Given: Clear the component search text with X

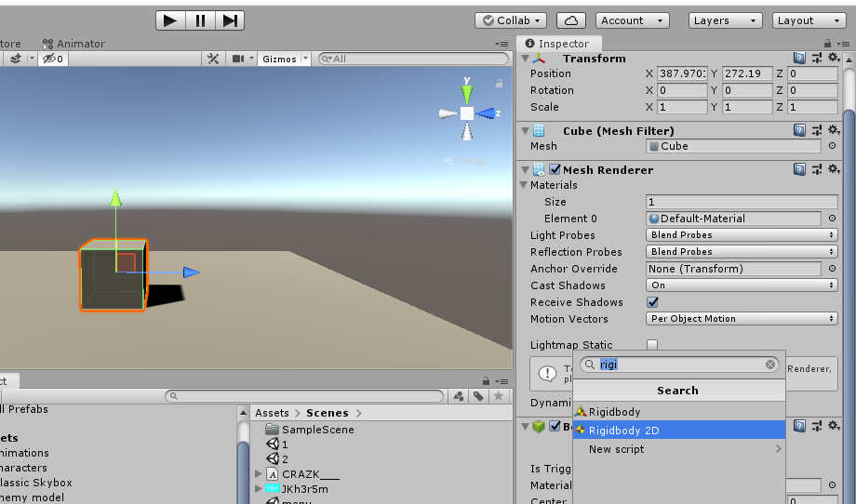Looking at the screenshot, I should [x=770, y=365].
